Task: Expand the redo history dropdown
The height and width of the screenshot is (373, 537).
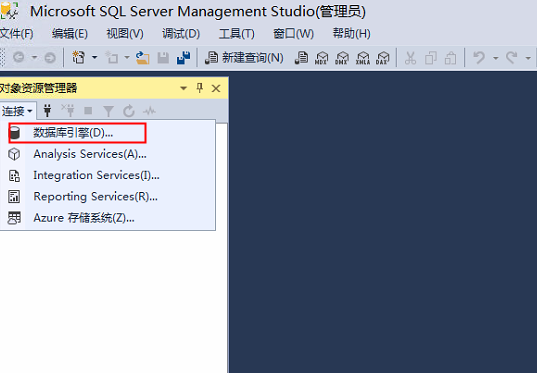Action: click(x=528, y=58)
